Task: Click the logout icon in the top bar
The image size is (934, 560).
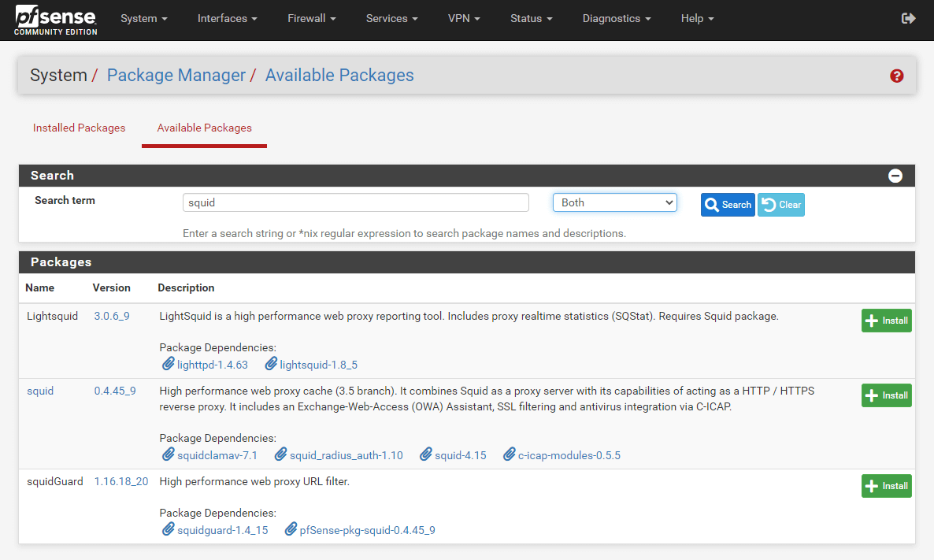Action: 908,18
